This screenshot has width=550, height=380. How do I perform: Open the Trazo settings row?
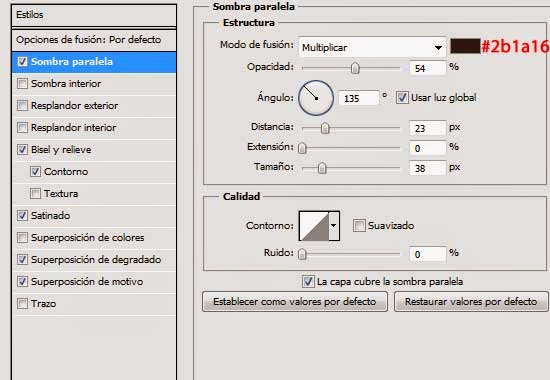(94, 304)
